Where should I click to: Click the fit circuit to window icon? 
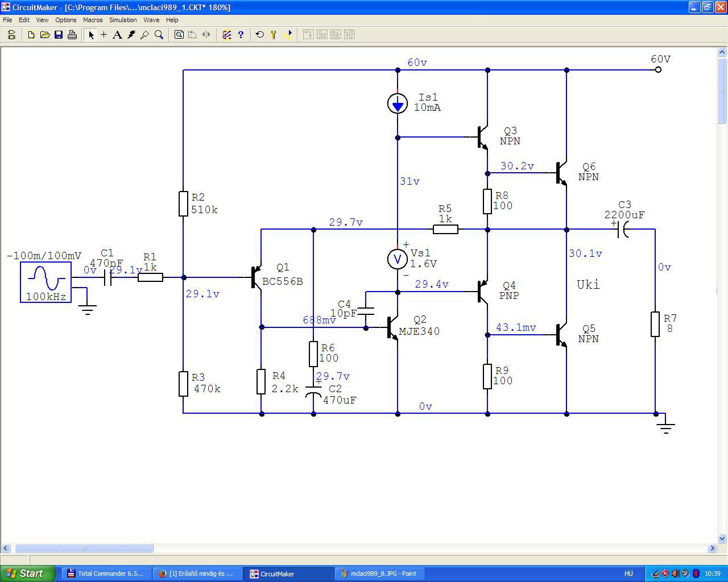click(179, 35)
